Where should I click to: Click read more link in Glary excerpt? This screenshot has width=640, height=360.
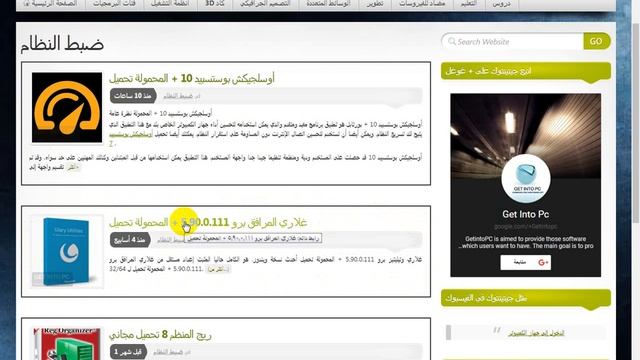218,269
